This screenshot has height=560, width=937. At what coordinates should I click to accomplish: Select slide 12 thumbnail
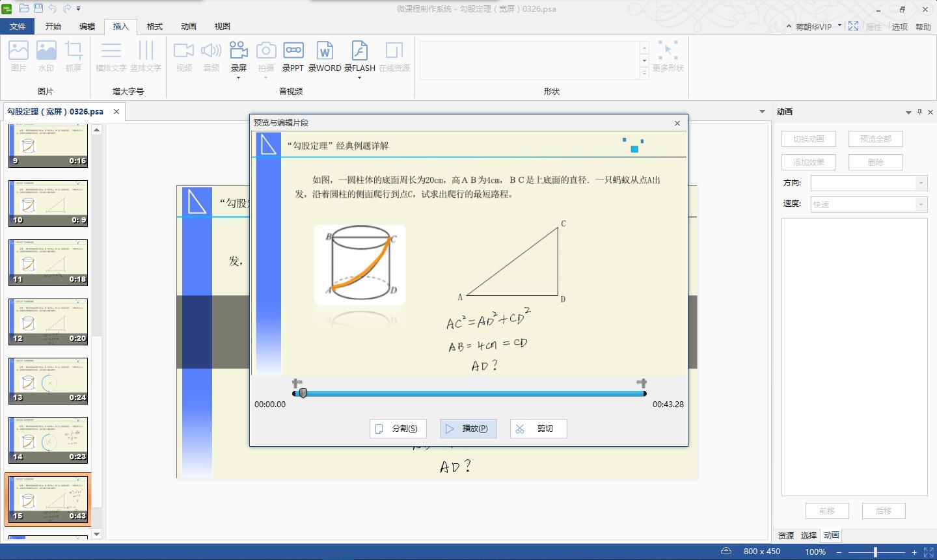tap(48, 322)
